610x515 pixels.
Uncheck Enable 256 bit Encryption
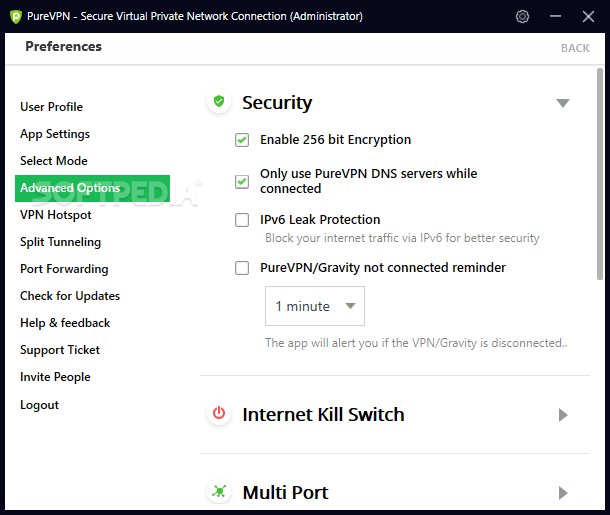[242, 140]
